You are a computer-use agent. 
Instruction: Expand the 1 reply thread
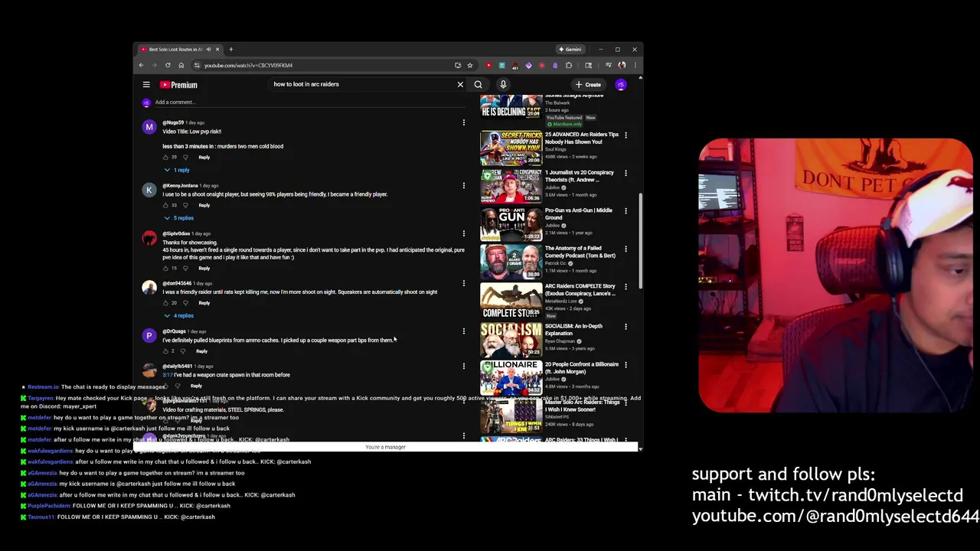coord(177,170)
